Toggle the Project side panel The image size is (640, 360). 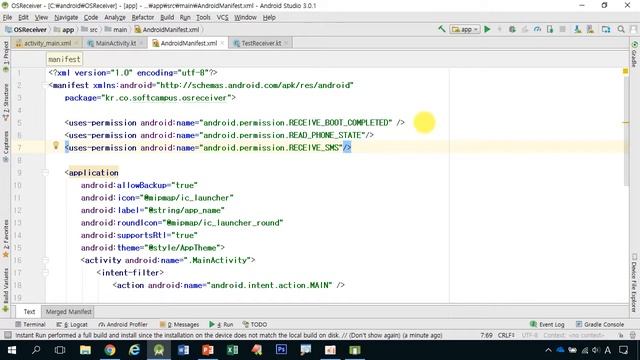(x=5, y=56)
